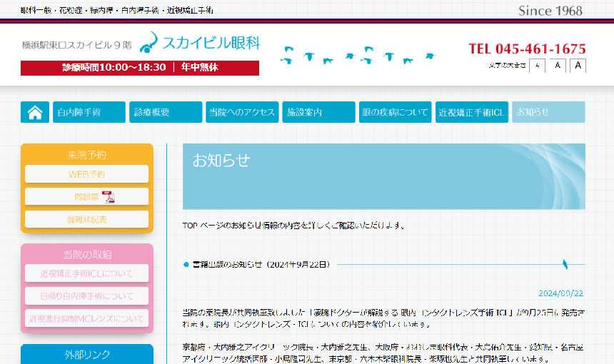The height and width of the screenshot is (364, 614).
Task: Open 近視矯正手術ICLについて link
Action: coord(86,273)
